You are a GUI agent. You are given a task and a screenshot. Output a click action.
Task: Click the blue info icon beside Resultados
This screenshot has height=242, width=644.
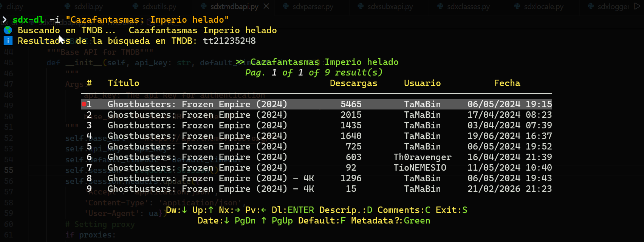[8, 41]
